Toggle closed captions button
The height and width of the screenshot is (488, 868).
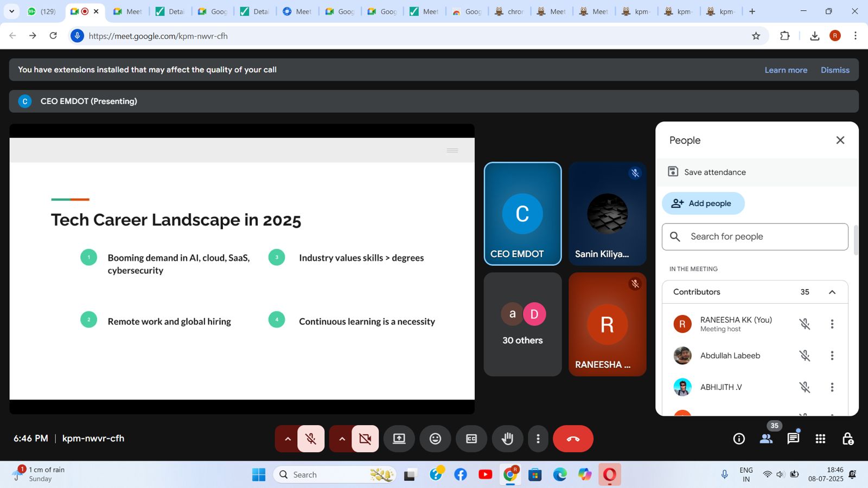[x=471, y=439]
